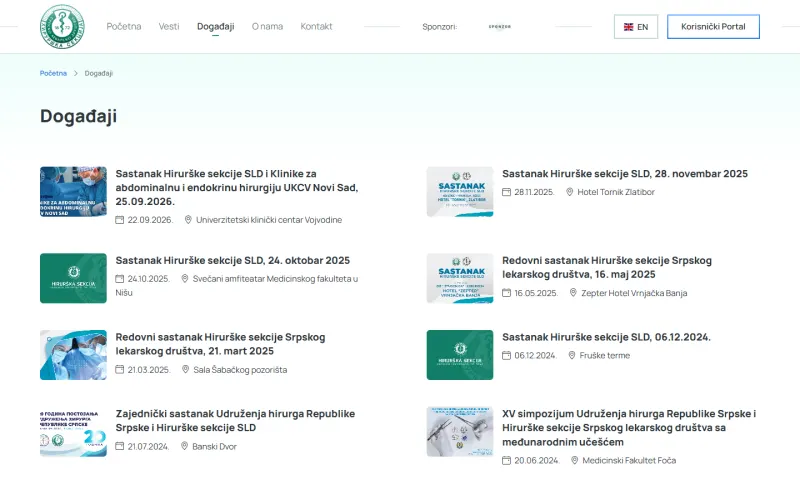
Task: Click the Sponzori label in header
Action: tap(439, 27)
